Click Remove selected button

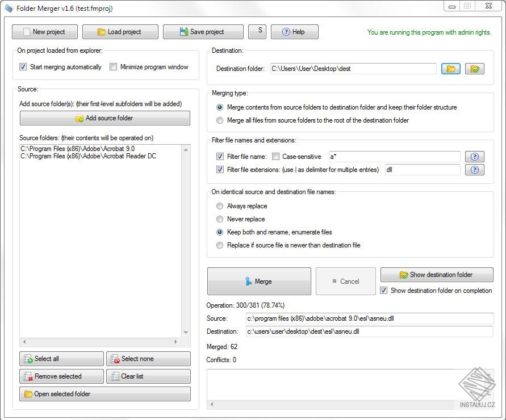tap(62, 376)
